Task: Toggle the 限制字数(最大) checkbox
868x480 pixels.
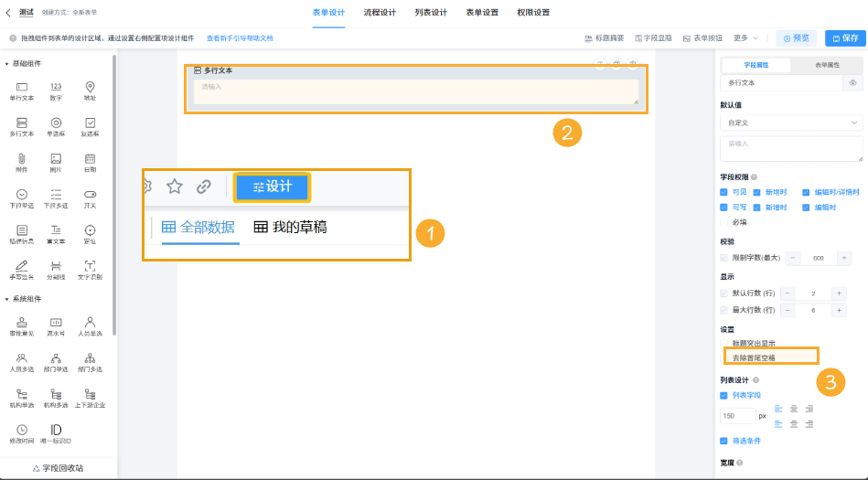Action: click(x=723, y=258)
